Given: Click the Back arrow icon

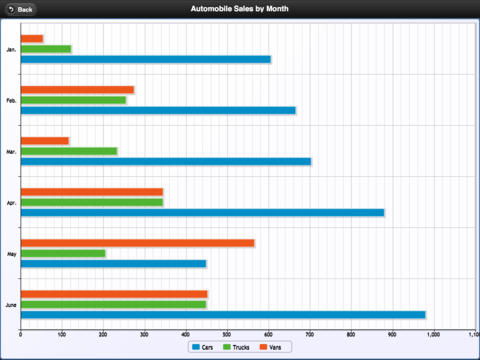Looking at the screenshot, I should (x=12, y=9).
